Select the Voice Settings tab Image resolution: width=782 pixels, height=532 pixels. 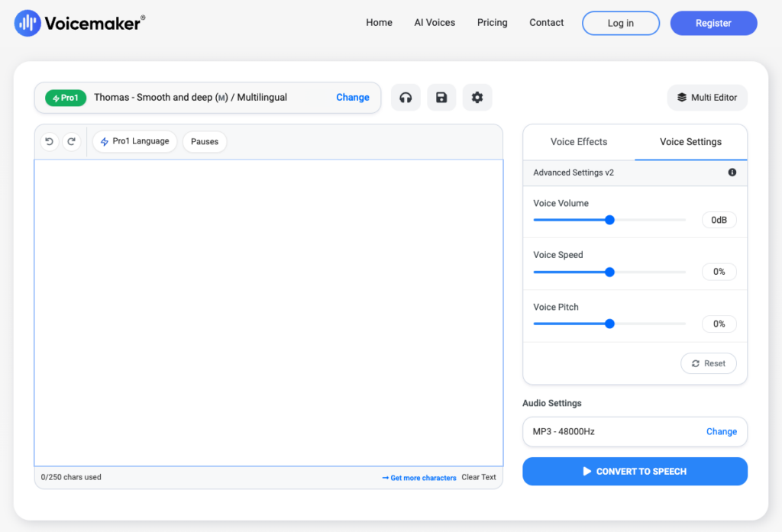(690, 142)
